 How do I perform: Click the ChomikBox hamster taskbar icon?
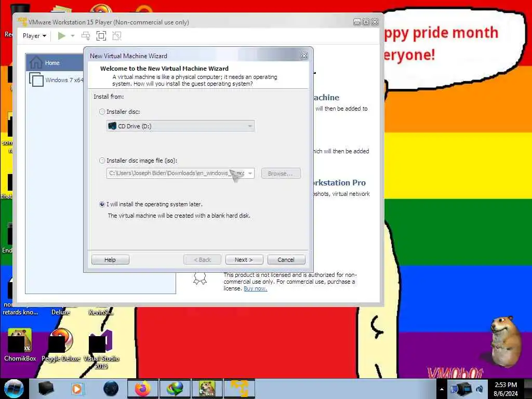point(207,389)
